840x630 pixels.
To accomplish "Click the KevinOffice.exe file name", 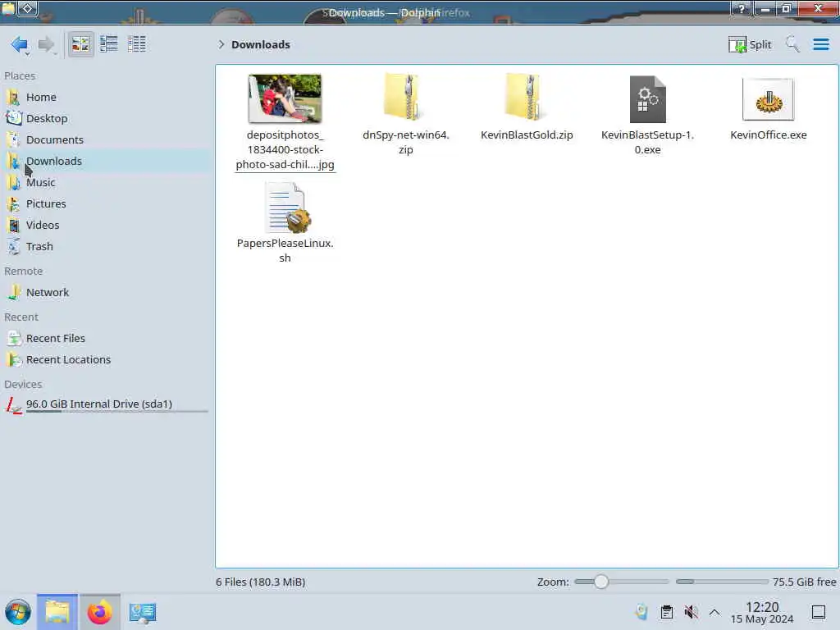I will (768, 135).
